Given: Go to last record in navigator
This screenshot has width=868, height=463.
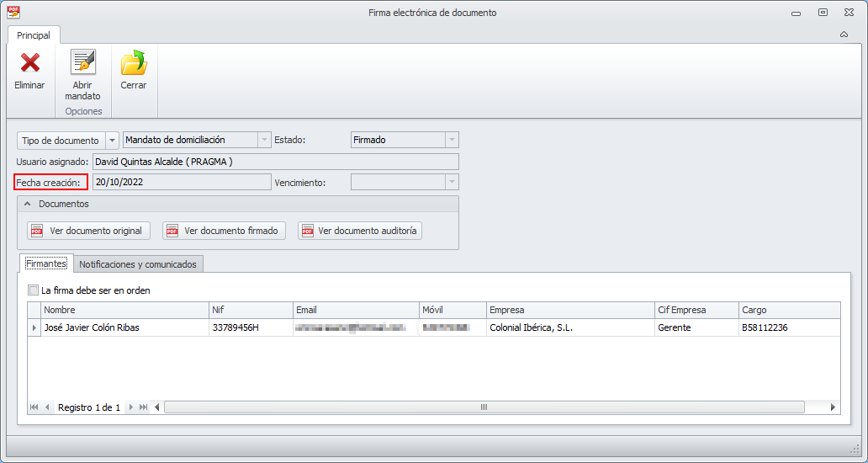Looking at the screenshot, I should (x=143, y=407).
